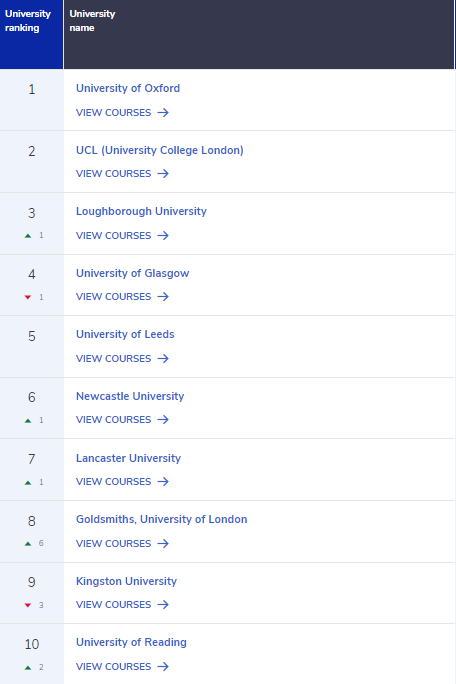This screenshot has height=684, width=456.
Task: Open the University of Oxford link
Action: (x=128, y=88)
